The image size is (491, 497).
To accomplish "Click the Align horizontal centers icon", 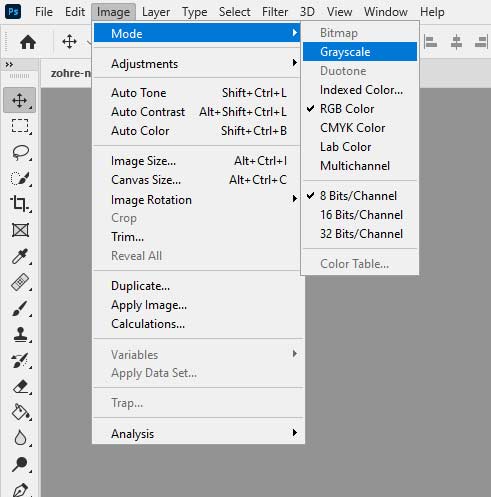I will 456,42.
